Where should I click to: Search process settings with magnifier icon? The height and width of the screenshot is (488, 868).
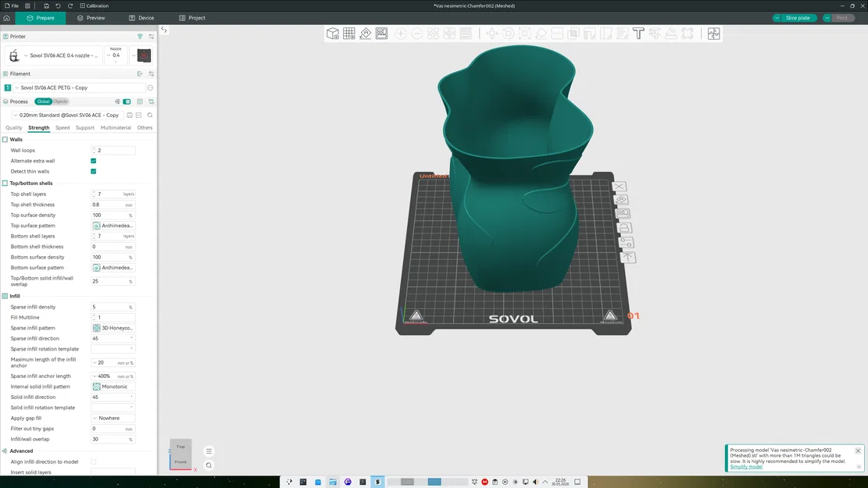[x=150, y=115]
